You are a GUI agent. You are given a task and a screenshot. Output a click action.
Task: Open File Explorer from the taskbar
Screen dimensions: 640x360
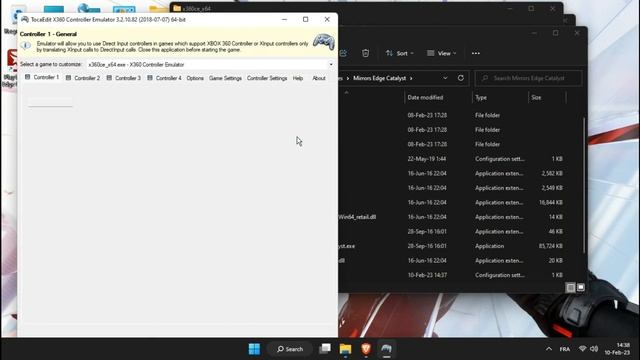pyautogui.click(x=345, y=349)
